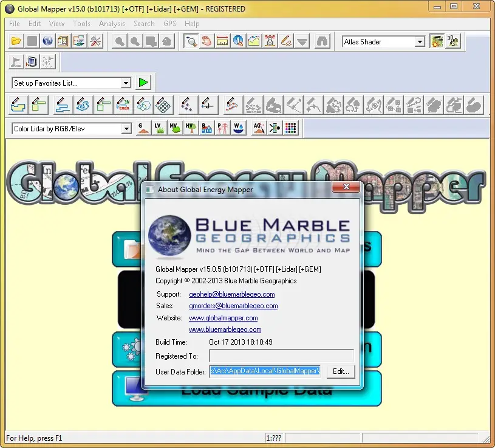The height and width of the screenshot is (448, 495).
Task: Click the Create Grid digitizer icon
Action: click(163, 105)
